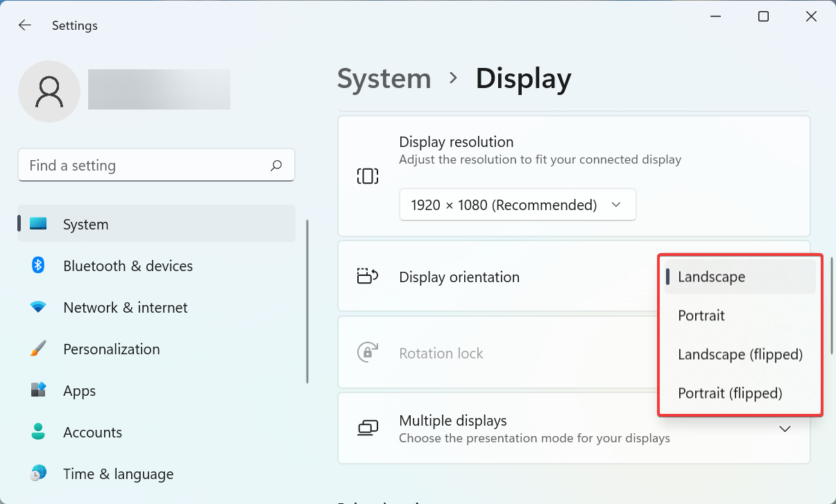Navigate back with the arrow

pyautogui.click(x=24, y=25)
